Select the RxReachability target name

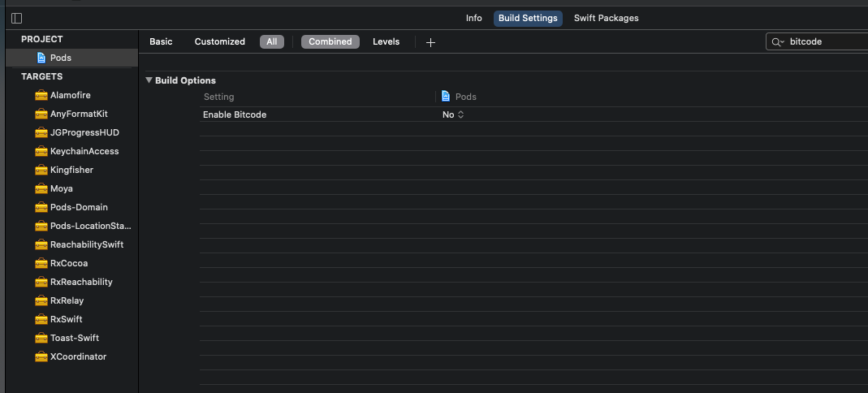click(81, 283)
